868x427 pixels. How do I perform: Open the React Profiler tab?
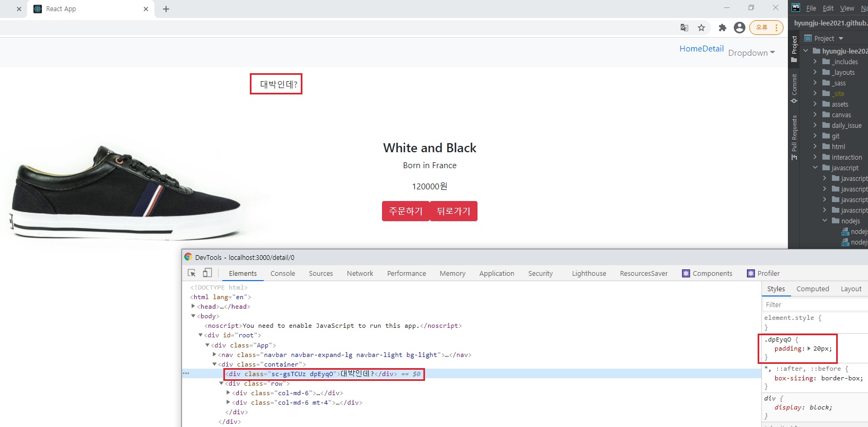point(763,274)
